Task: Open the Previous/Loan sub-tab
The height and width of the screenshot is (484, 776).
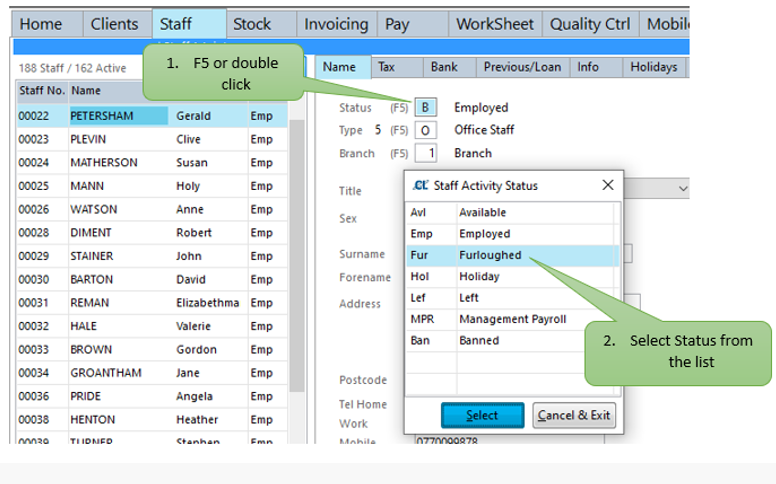Action: [520, 67]
